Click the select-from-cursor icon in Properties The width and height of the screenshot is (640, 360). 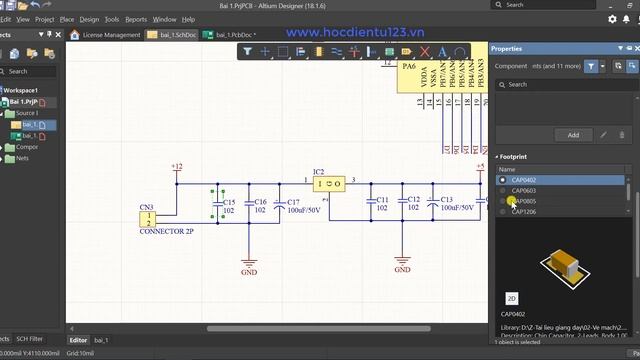point(618,66)
